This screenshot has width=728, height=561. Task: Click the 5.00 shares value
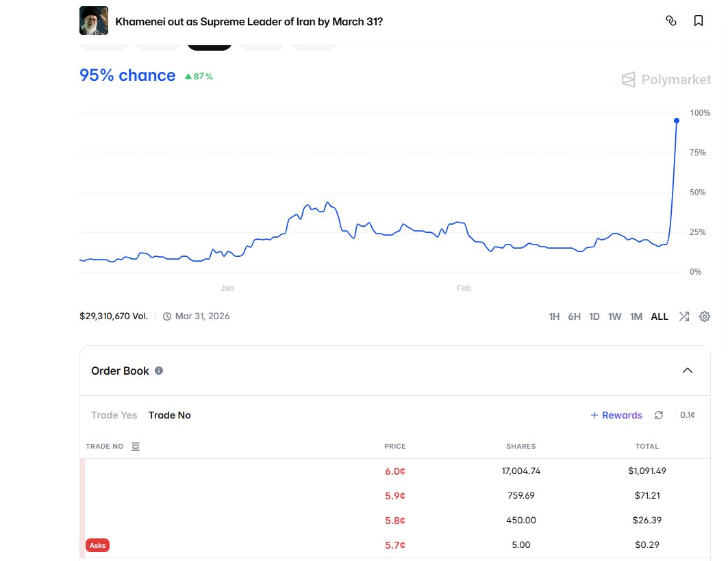[x=521, y=545]
